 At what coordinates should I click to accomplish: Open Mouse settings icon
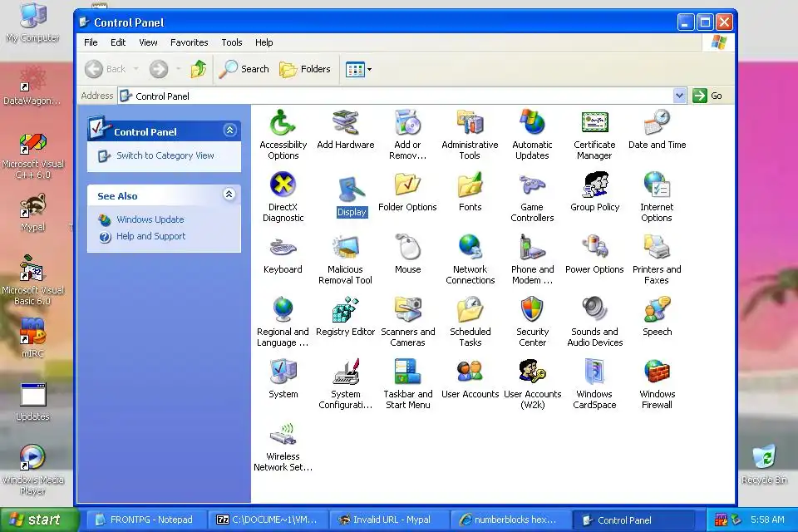pos(407,248)
